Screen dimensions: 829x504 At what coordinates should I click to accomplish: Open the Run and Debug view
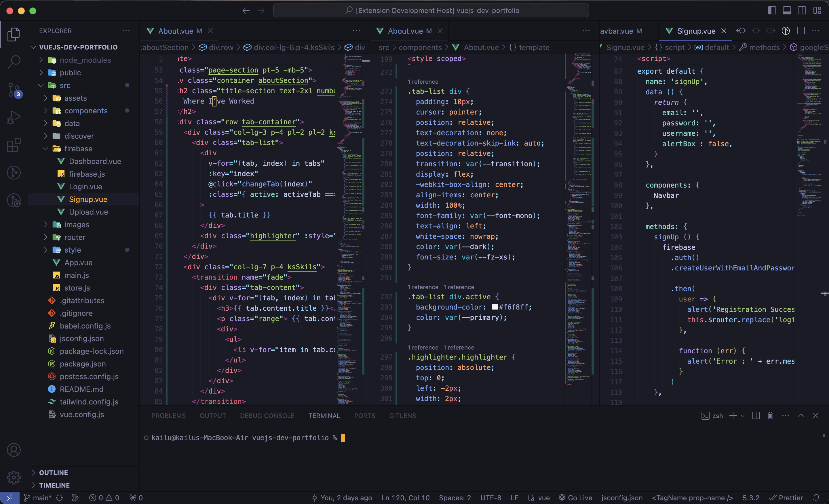pyautogui.click(x=14, y=117)
